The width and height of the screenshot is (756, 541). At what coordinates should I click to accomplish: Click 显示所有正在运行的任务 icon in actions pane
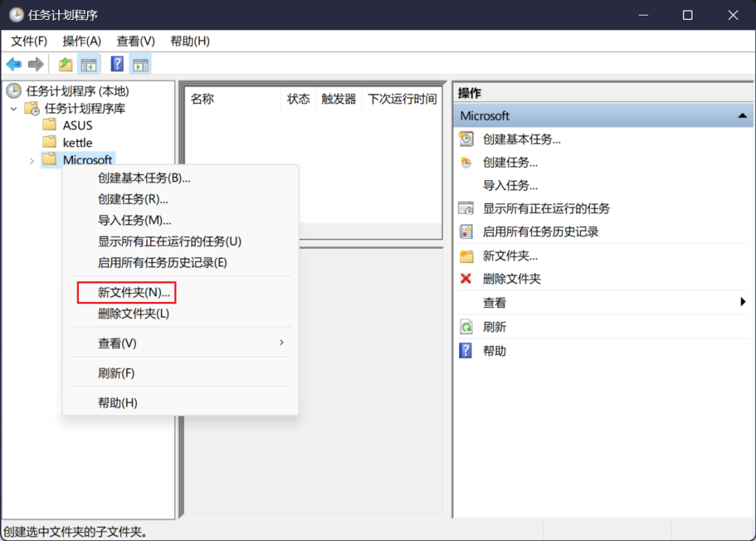coord(466,208)
